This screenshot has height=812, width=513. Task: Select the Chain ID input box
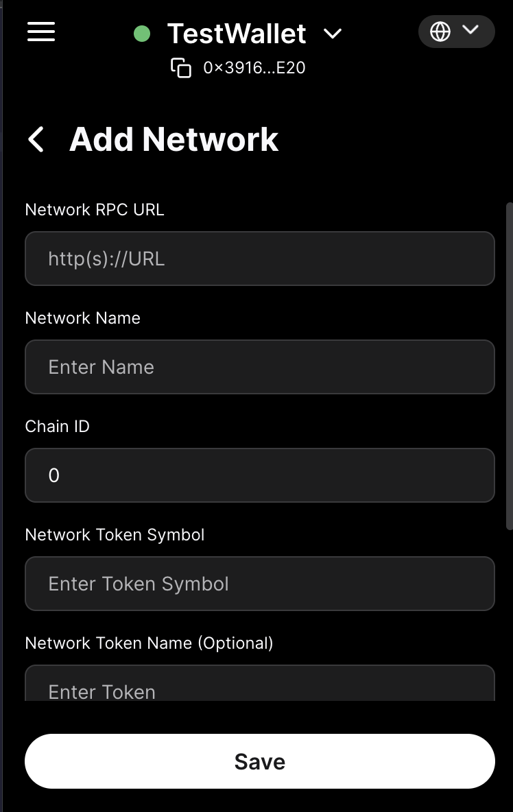tap(259, 475)
